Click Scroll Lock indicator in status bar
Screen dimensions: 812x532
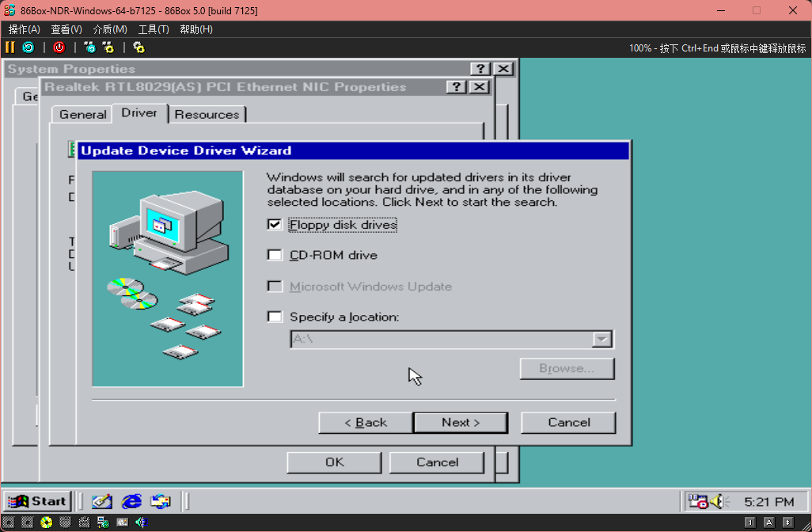(x=787, y=522)
